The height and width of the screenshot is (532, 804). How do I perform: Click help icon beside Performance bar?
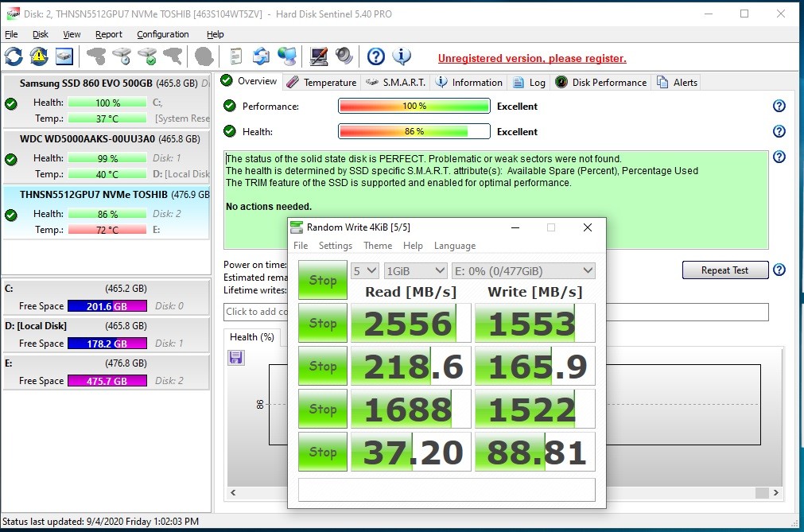point(779,107)
